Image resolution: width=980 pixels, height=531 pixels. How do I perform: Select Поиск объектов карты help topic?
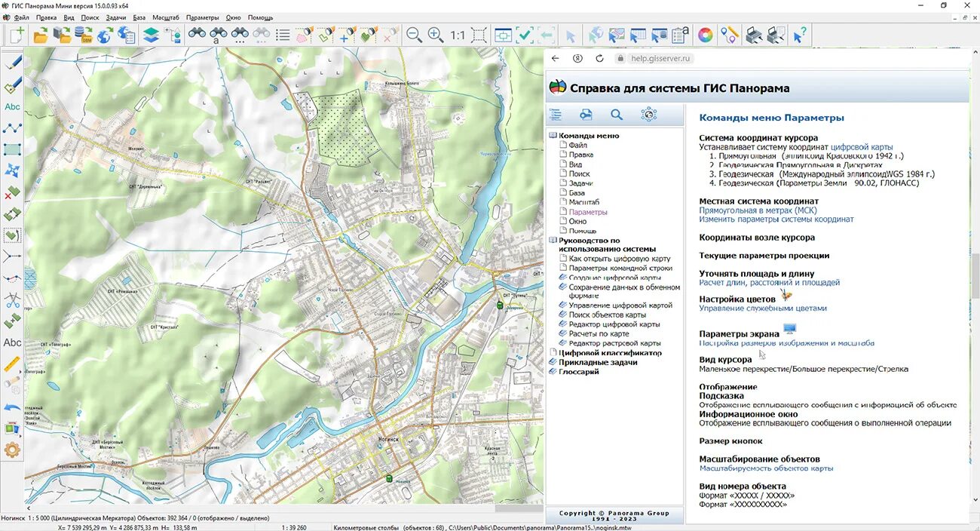(608, 315)
